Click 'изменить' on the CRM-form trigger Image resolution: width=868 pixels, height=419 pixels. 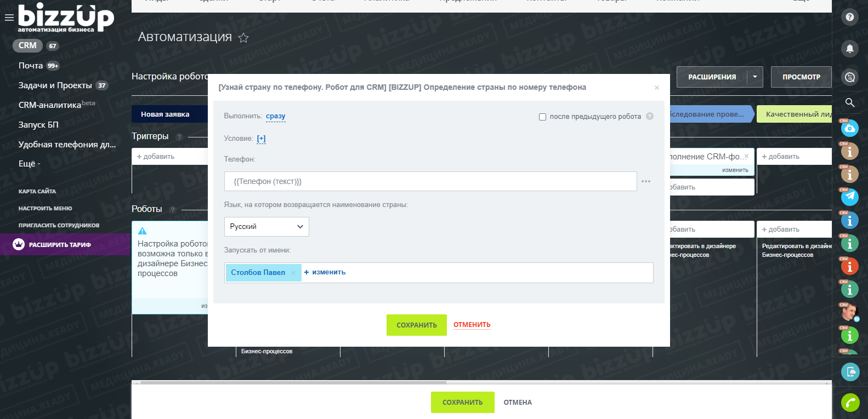point(735,170)
